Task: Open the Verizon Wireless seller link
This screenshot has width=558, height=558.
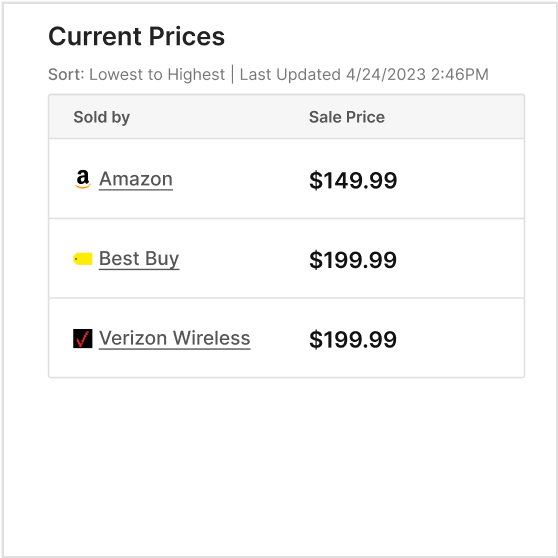Action: 174,338
